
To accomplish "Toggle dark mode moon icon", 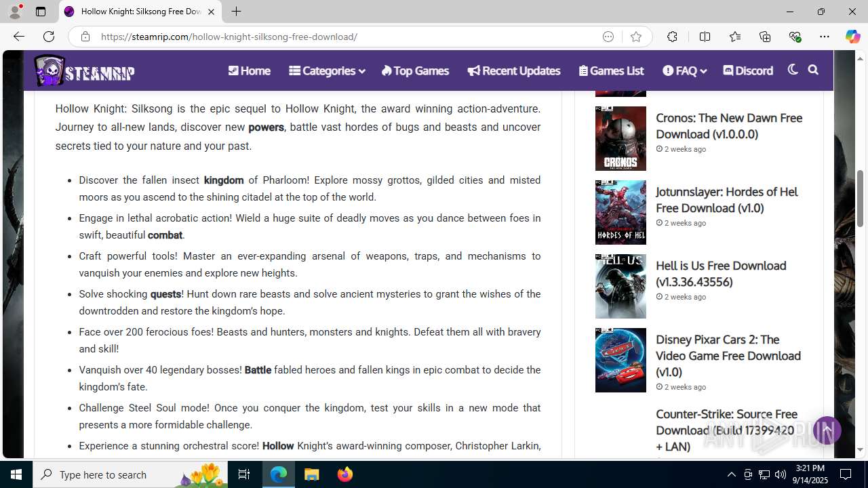I will (x=793, y=70).
